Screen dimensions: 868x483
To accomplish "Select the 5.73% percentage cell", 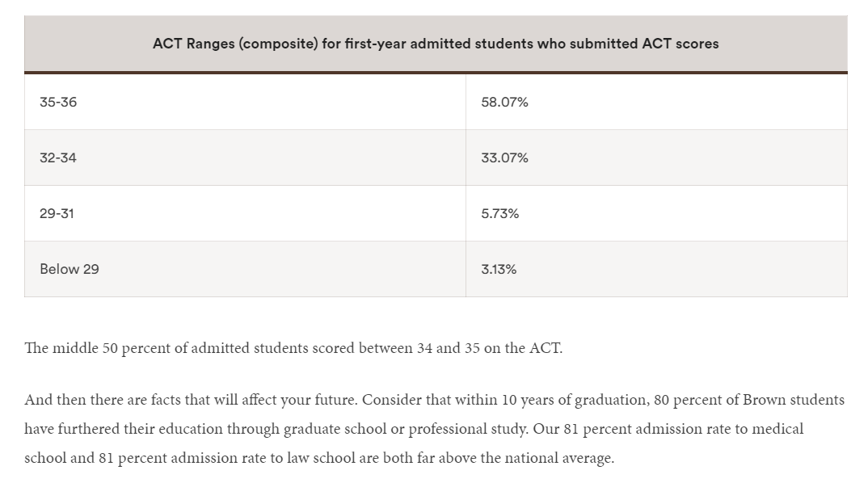I will click(x=499, y=214).
